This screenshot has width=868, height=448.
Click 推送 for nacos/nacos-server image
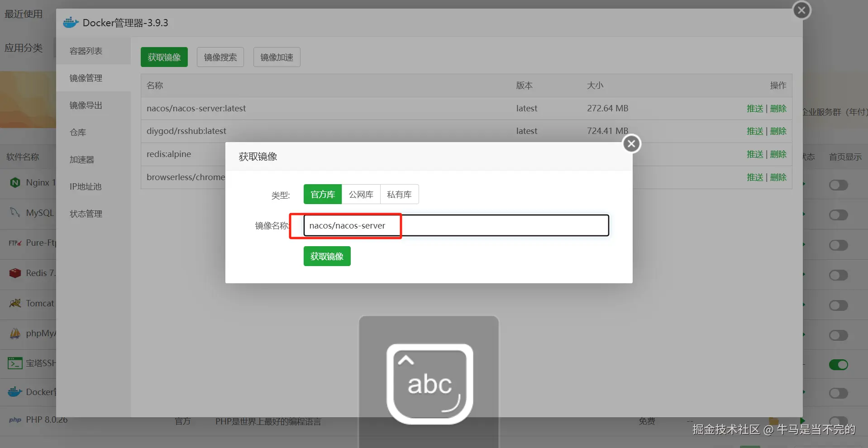click(755, 109)
